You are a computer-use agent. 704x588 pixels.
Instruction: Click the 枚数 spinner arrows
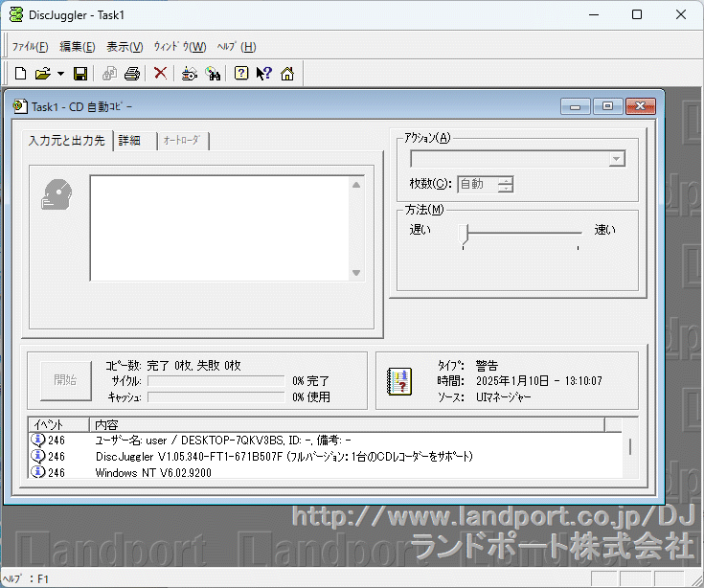point(505,184)
